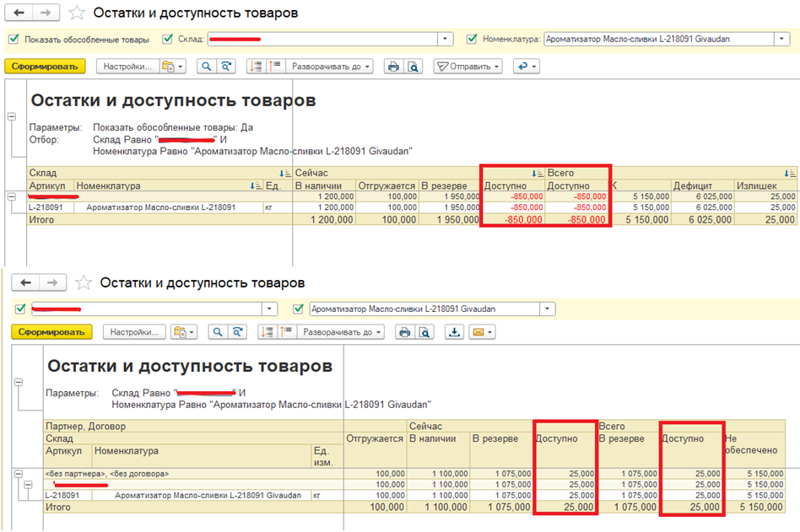Open Склад dropdown in upper window

445,39
